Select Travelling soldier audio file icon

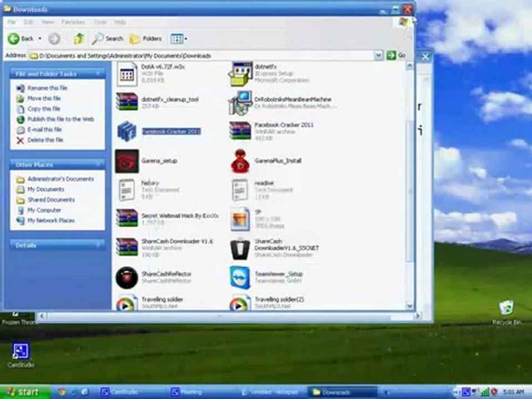tap(127, 303)
